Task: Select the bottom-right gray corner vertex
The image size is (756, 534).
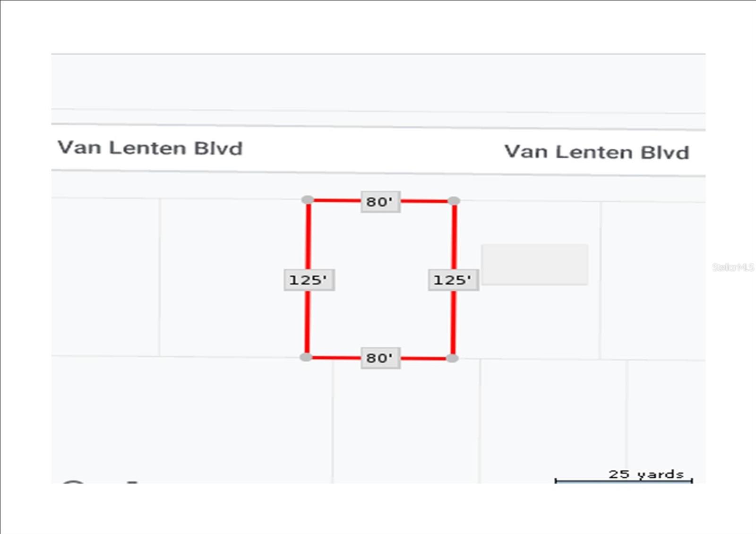Action: pyautogui.click(x=452, y=358)
